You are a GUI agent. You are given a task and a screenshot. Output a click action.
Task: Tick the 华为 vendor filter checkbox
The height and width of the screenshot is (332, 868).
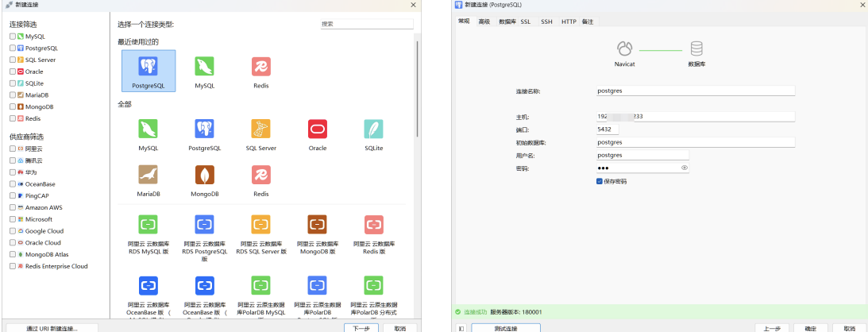coord(12,172)
